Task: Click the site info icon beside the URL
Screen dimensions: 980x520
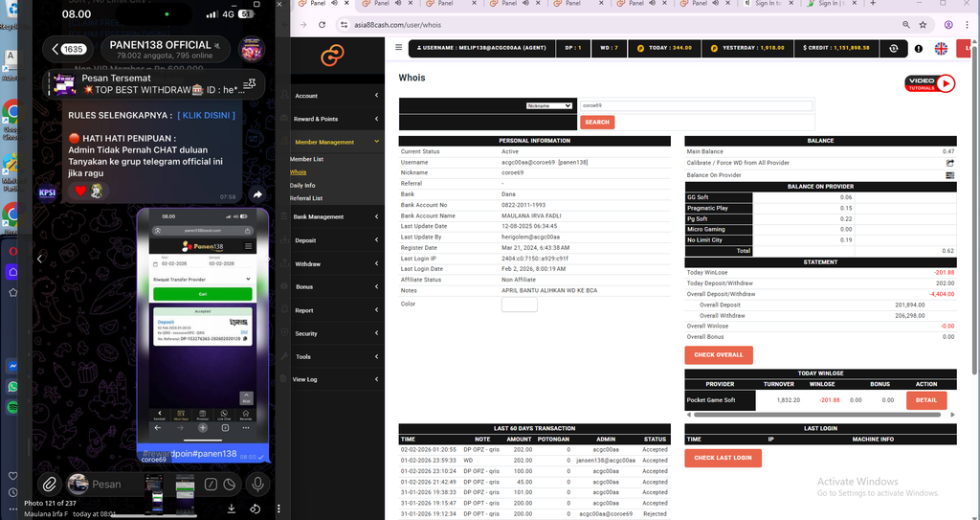Action: pos(344,25)
